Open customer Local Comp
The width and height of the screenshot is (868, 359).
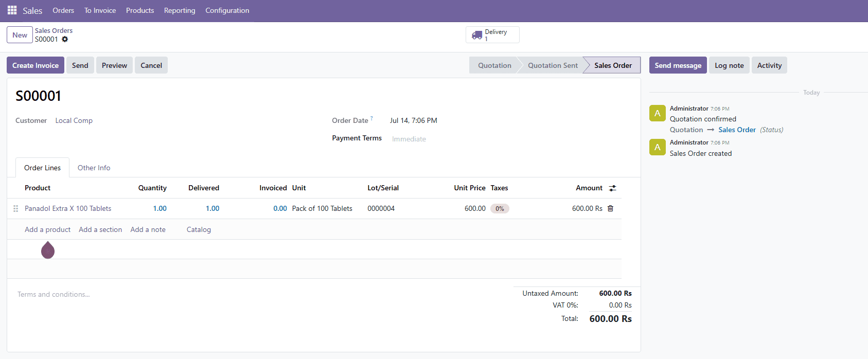tap(74, 120)
